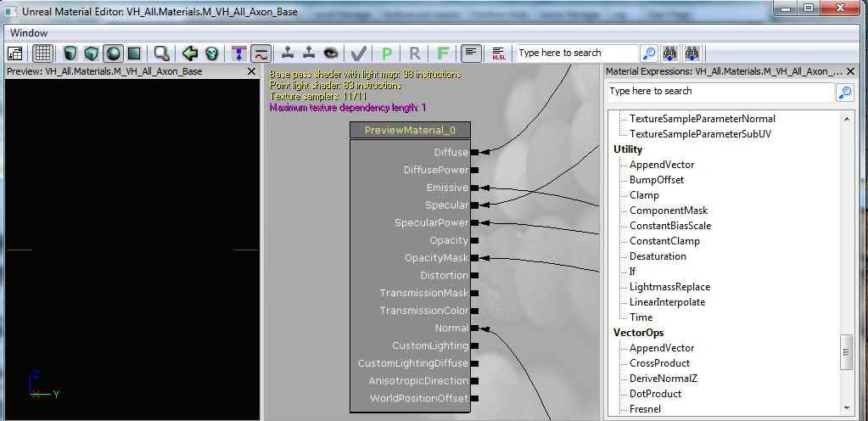Select Fresnel expression under VectorOps
Viewport: 868px width, 421px height.
[645, 409]
